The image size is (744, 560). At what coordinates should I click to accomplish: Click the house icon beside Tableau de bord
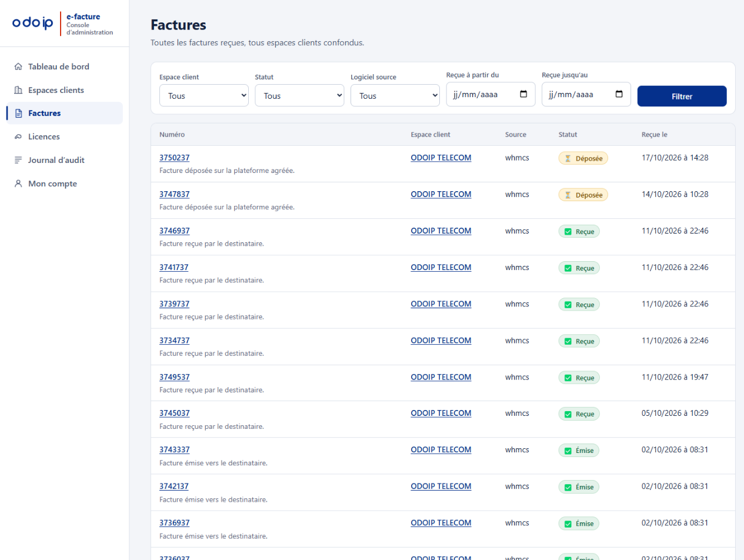[18, 66]
